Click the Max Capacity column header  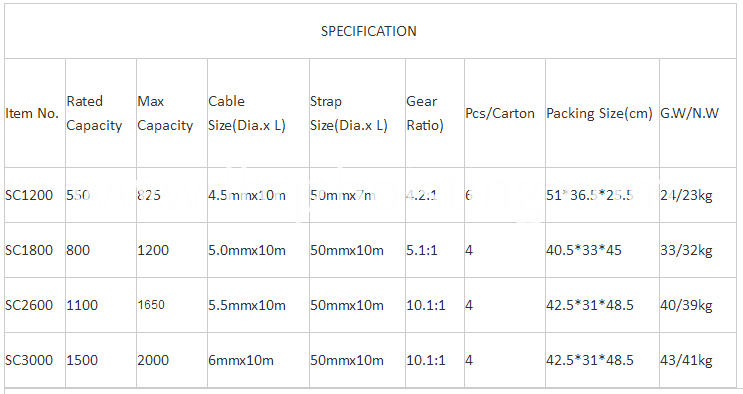coord(165,113)
